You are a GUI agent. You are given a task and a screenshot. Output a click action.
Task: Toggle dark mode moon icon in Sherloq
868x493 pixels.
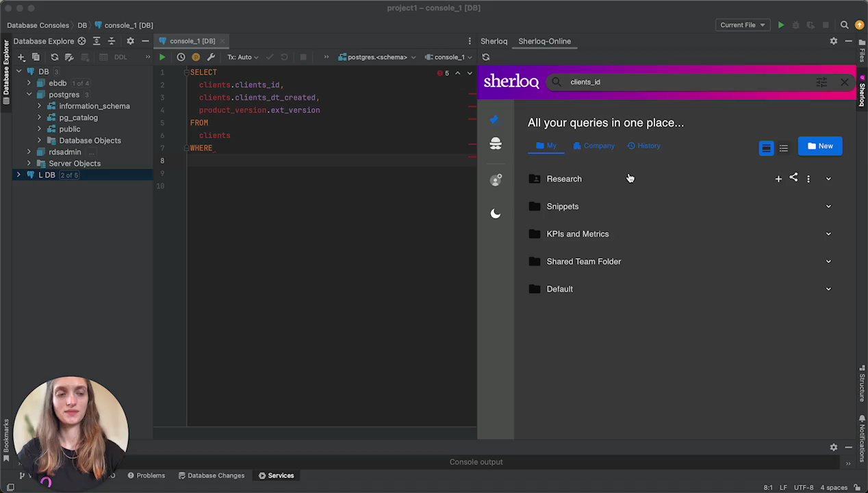click(x=496, y=214)
